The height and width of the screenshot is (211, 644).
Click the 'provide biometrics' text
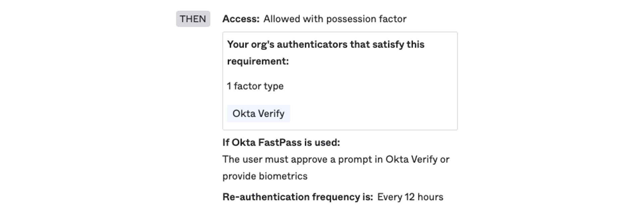(265, 176)
